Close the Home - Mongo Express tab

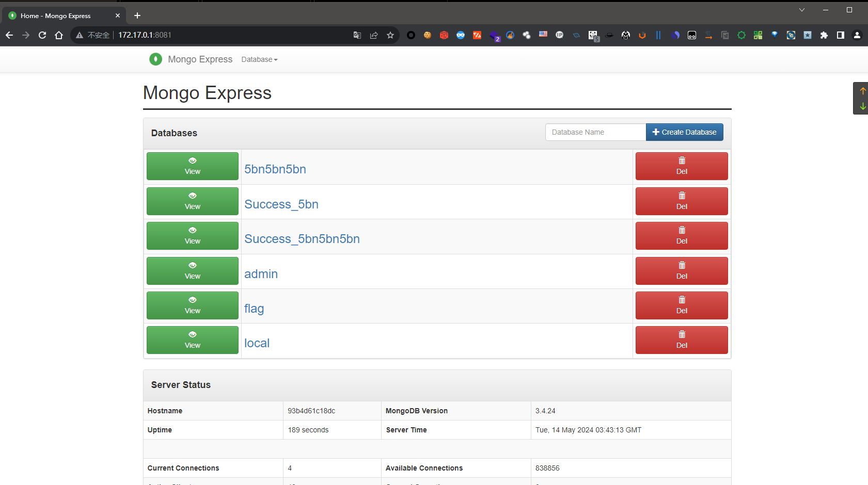coord(118,15)
